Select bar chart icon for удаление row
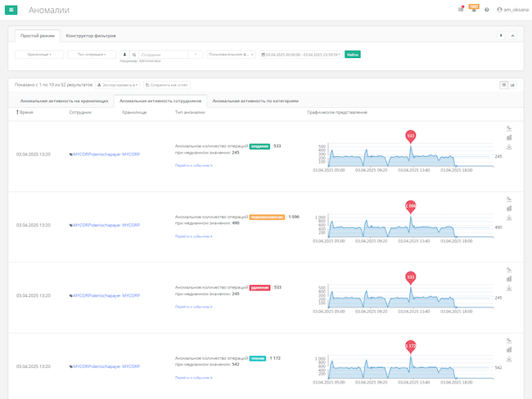The width and height of the screenshot is (532, 399). pos(509,279)
